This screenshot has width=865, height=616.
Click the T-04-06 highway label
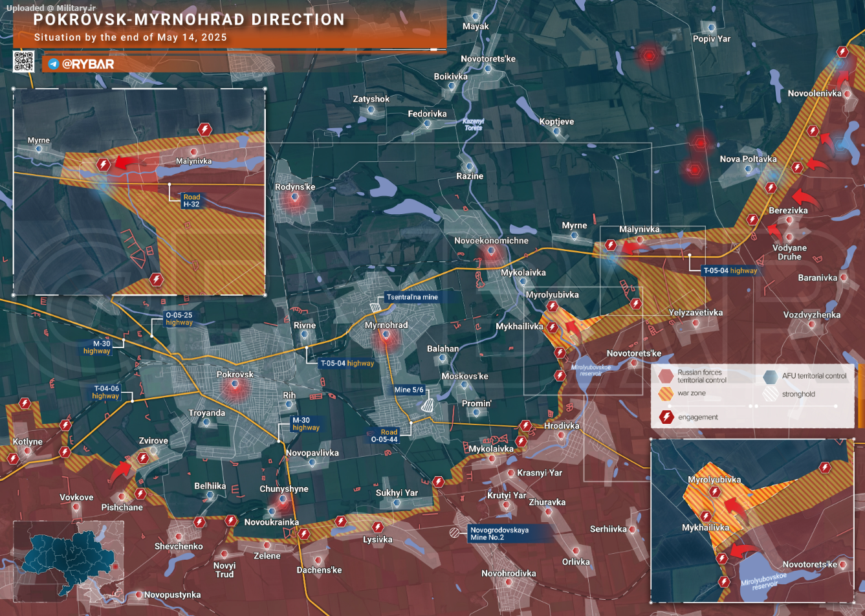point(105,392)
